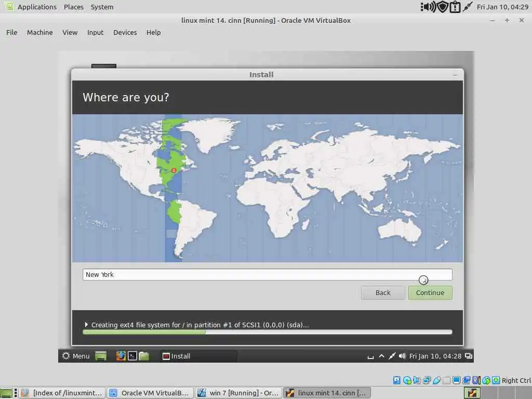Click the host tray installer icon
Screen dimensions: 532x399
[x=472, y=393]
